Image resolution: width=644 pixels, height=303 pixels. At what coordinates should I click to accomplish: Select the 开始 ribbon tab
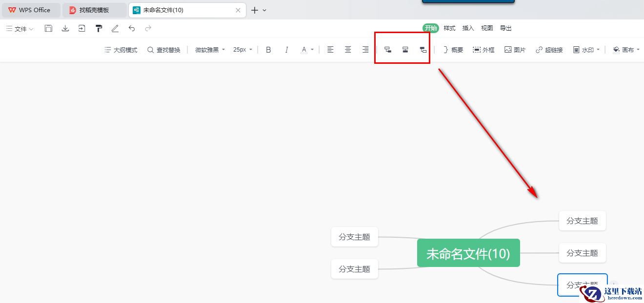pyautogui.click(x=430, y=28)
